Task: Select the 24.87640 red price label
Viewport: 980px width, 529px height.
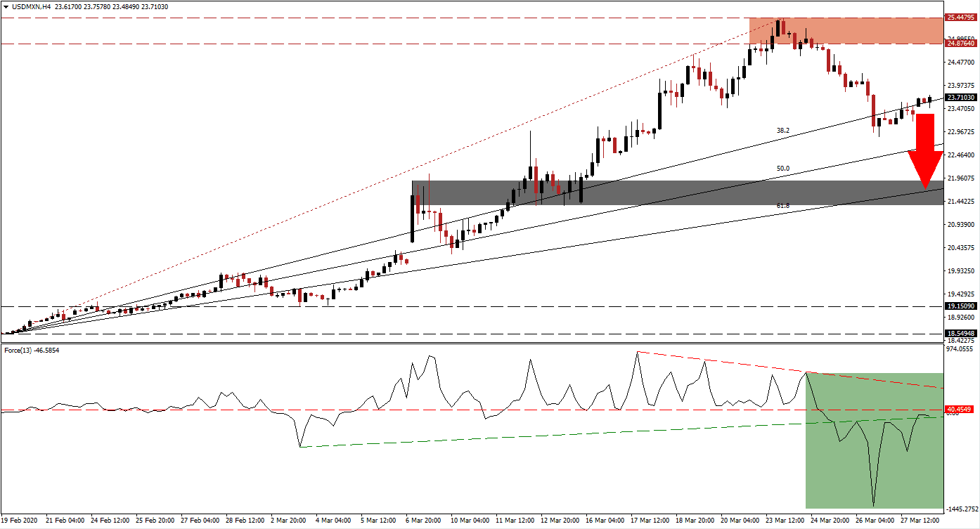Action: pyautogui.click(x=961, y=44)
